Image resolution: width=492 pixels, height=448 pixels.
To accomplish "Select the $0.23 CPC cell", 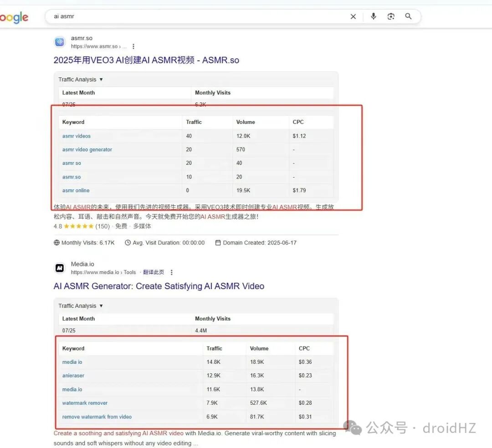I will coord(305,375).
